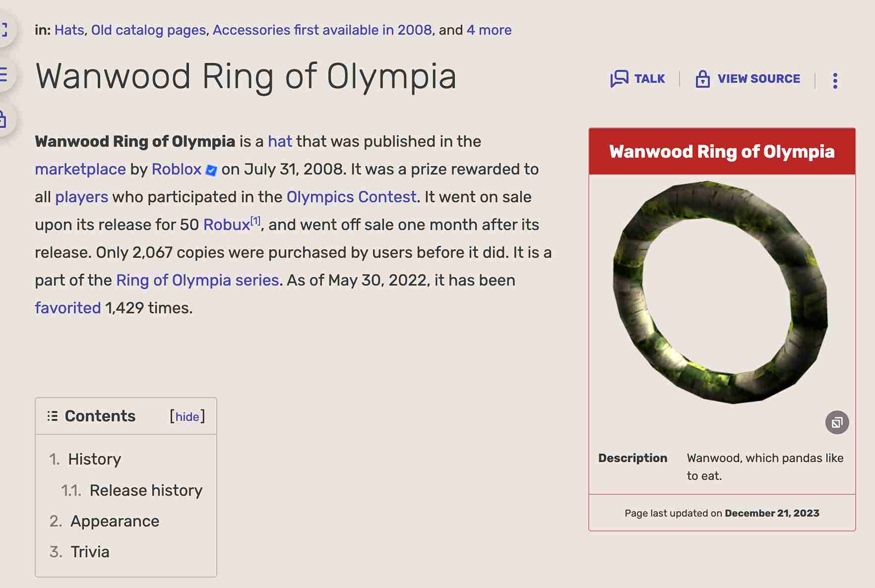This screenshot has width=875, height=588.
Task: Go to Release history subsection
Action: point(146,490)
